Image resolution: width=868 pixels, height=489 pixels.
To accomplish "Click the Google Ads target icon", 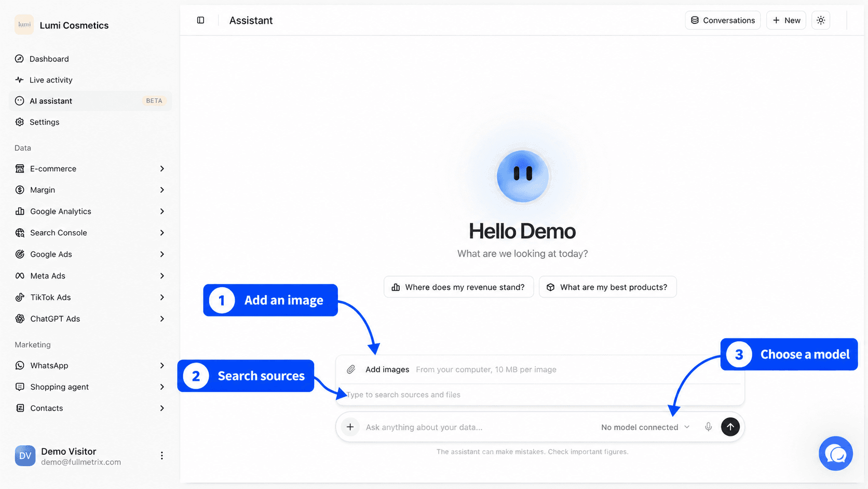I will click(20, 254).
